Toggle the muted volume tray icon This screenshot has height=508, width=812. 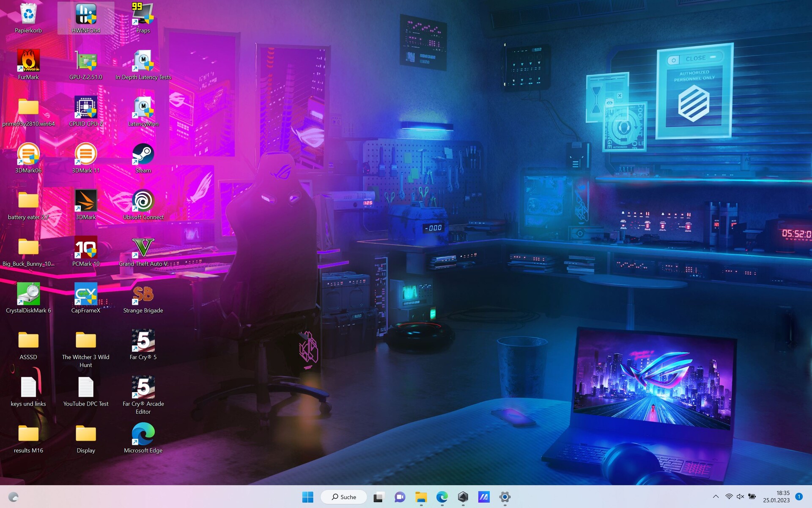pyautogui.click(x=740, y=497)
